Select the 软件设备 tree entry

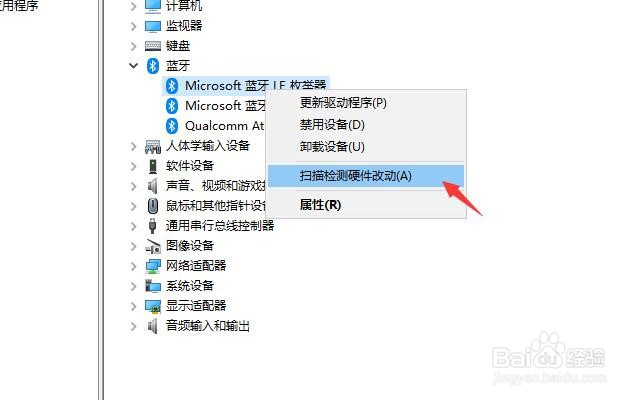point(190,166)
